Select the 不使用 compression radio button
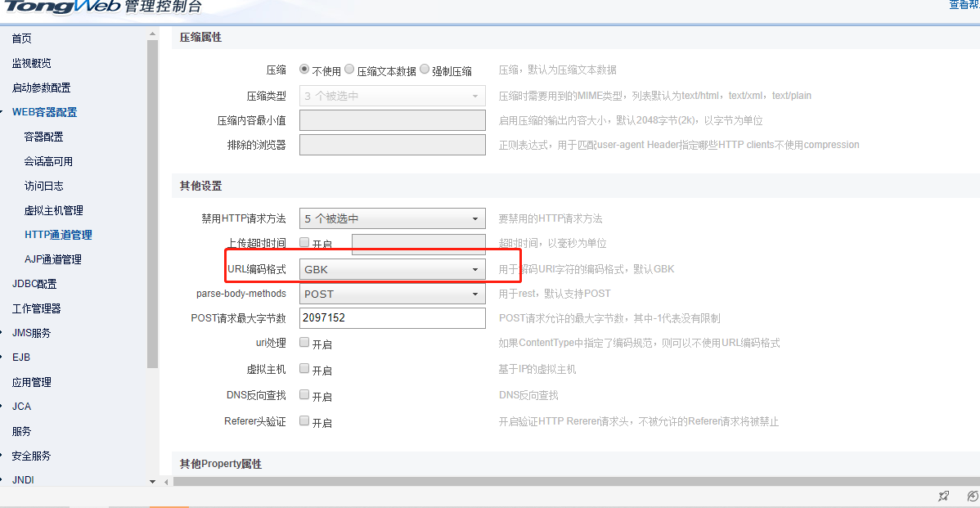This screenshot has width=980, height=508. click(305, 70)
